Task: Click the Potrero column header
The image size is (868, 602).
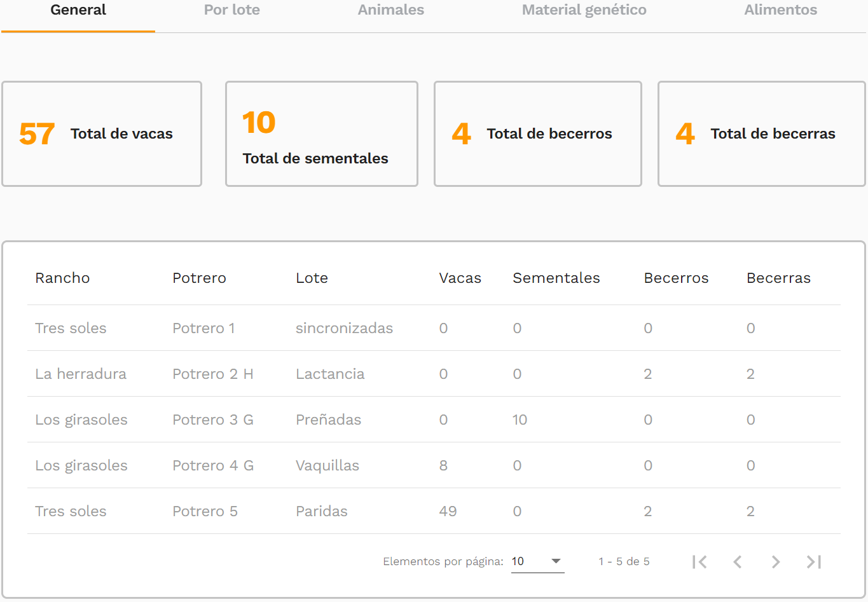Action: [x=199, y=278]
